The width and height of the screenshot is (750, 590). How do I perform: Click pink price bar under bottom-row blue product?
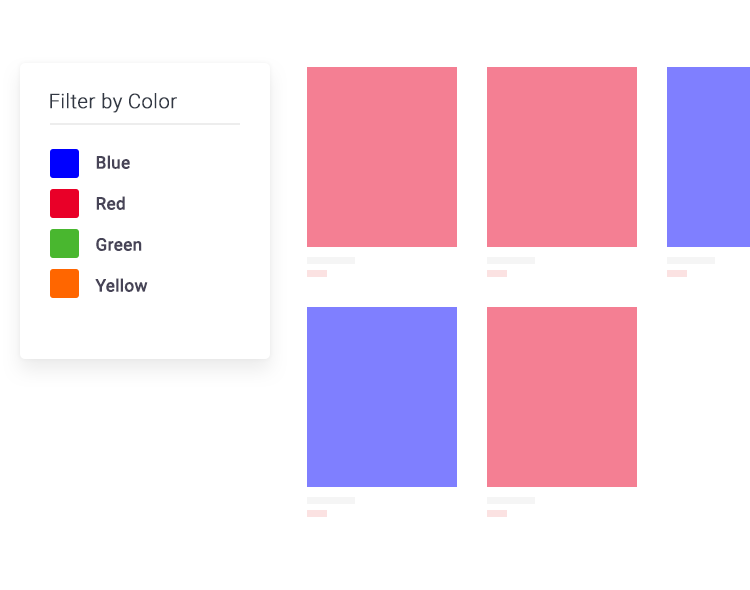click(x=317, y=513)
